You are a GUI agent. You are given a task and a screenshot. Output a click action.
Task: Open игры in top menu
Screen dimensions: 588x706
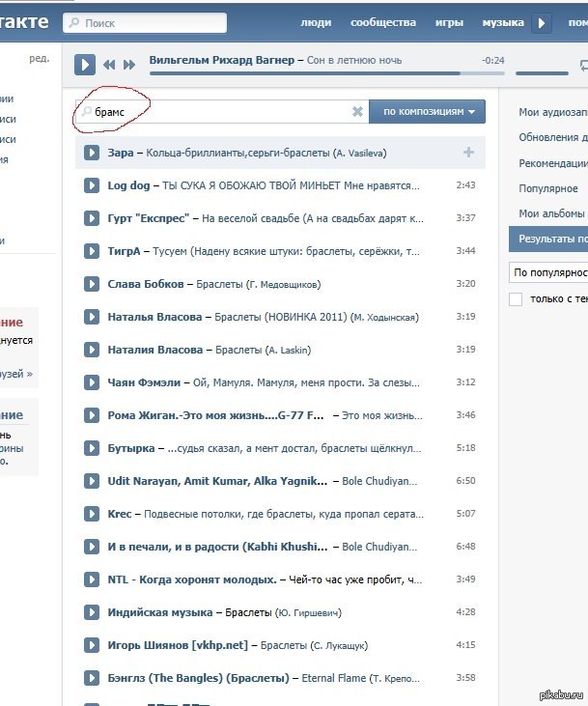(x=449, y=22)
